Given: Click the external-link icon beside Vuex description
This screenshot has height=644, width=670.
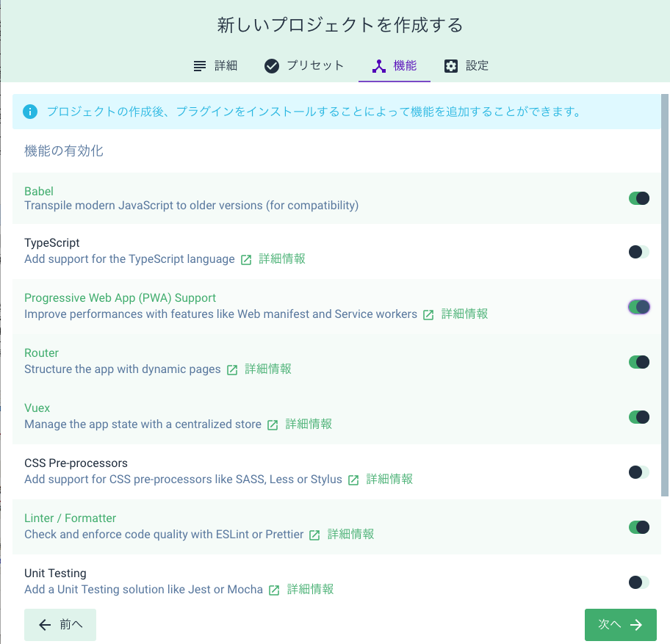Looking at the screenshot, I should pos(273,424).
